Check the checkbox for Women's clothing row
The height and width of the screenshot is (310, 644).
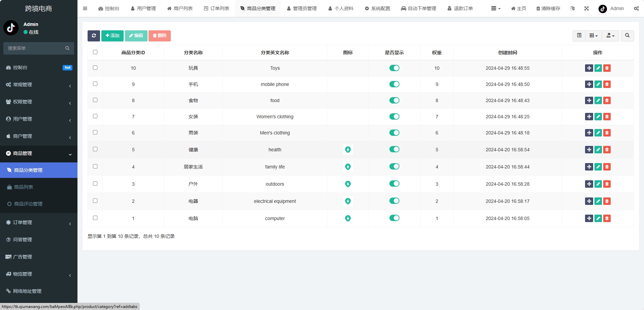click(95, 116)
